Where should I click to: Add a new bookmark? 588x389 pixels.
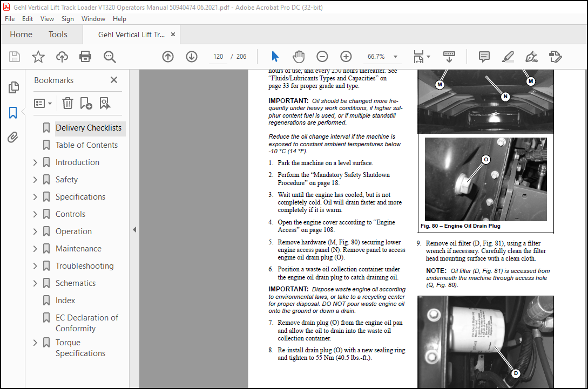pyautogui.click(x=86, y=103)
